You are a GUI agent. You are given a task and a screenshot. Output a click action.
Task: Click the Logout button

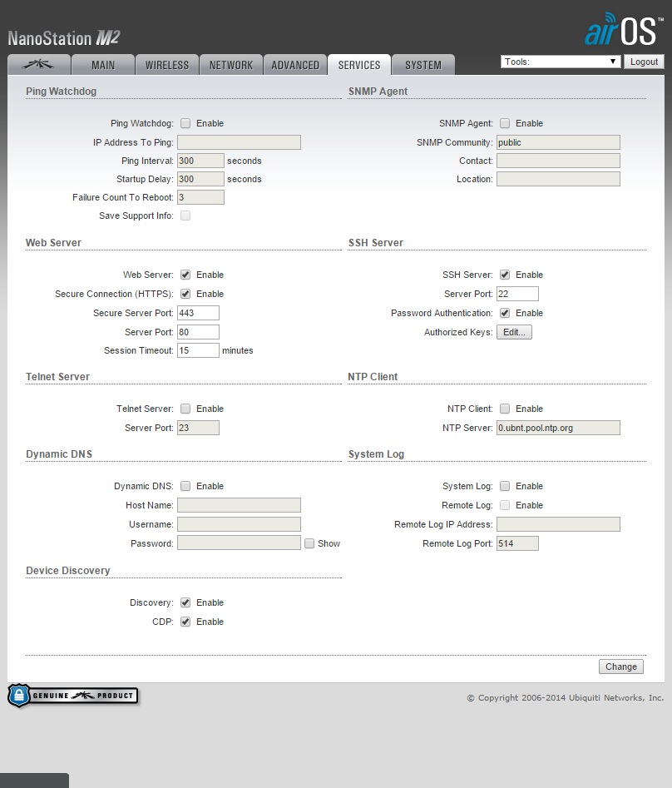644,62
